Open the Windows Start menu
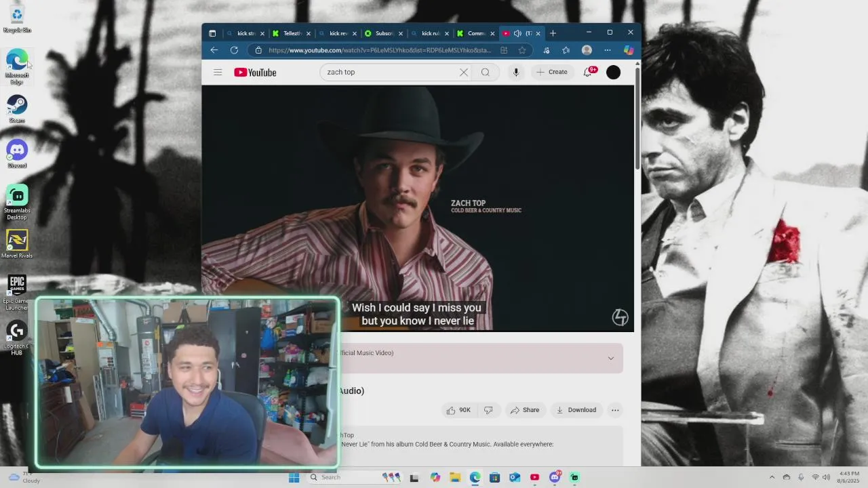Screen dimensions: 868x488 click(x=294, y=477)
